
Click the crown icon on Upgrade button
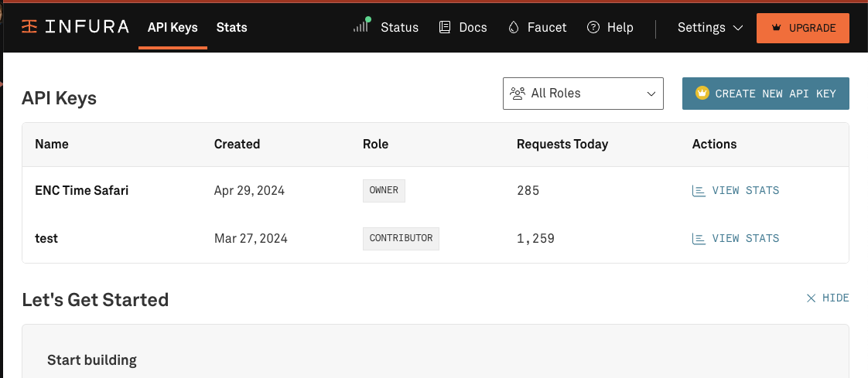pos(776,28)
